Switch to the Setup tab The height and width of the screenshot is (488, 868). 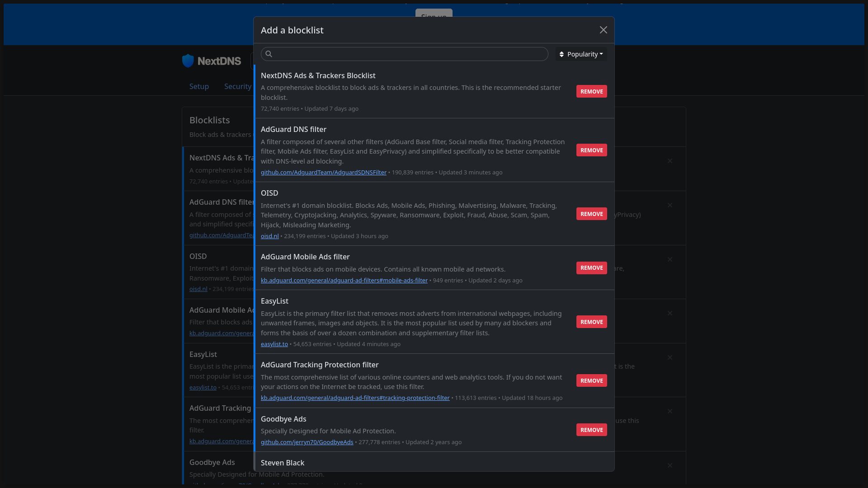[x=199, y=86]
